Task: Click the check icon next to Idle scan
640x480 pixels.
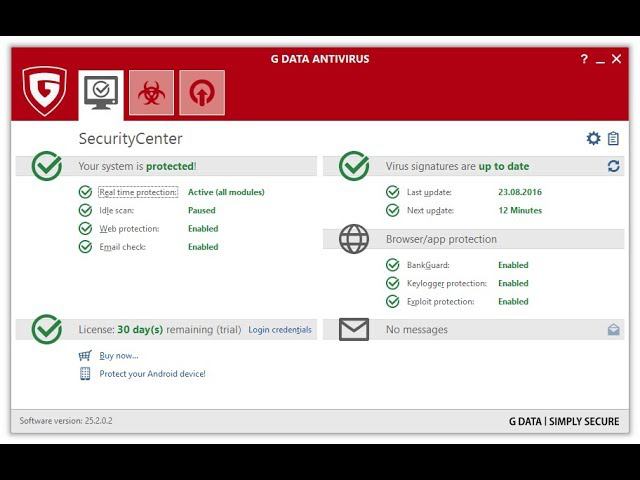Action: 85,210
